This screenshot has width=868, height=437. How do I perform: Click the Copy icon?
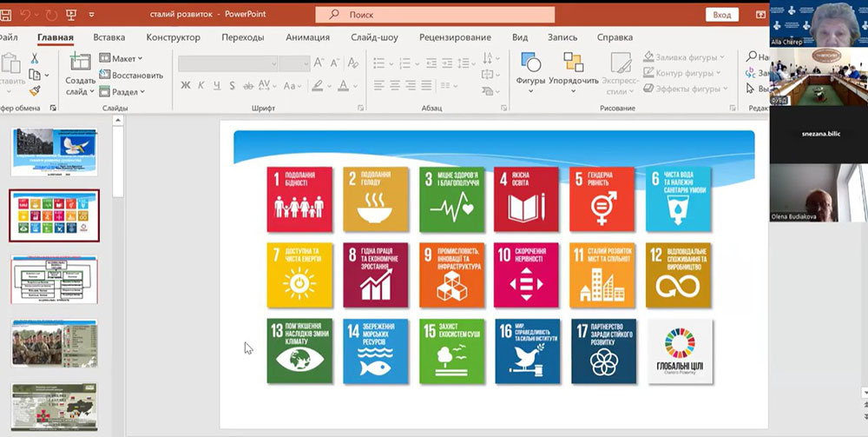(35, 74)
